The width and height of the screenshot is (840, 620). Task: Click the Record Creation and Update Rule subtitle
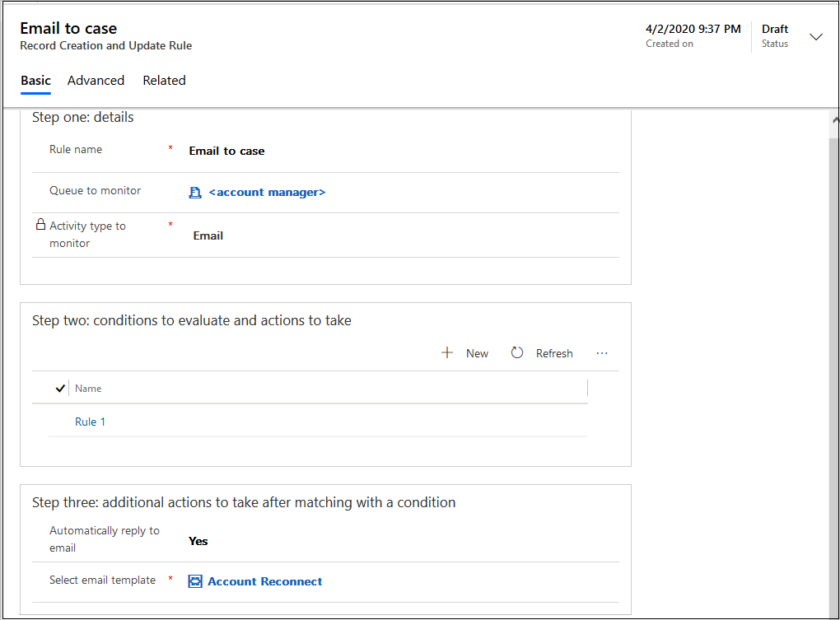106,45
